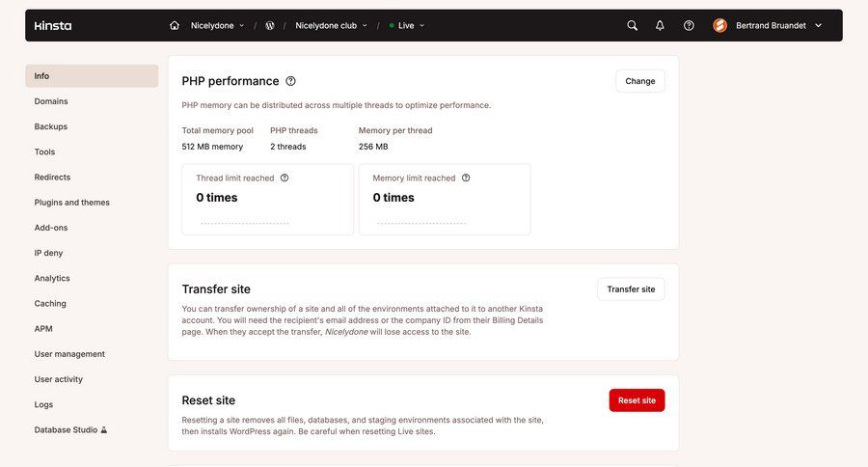Screen dimensions: 868x467
Task: Click the PHP performance help icon
Action: [290, 82]
